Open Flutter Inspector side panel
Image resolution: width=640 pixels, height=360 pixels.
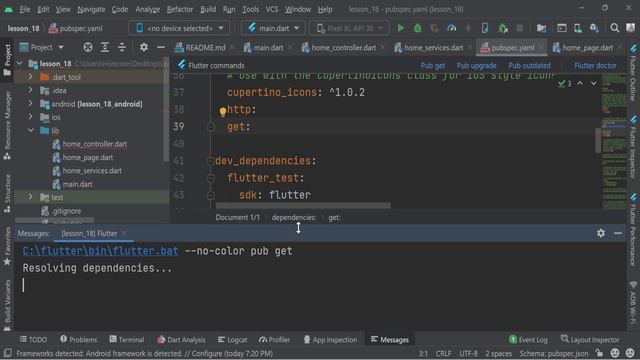pyautogui.click(x=633, y=147)
